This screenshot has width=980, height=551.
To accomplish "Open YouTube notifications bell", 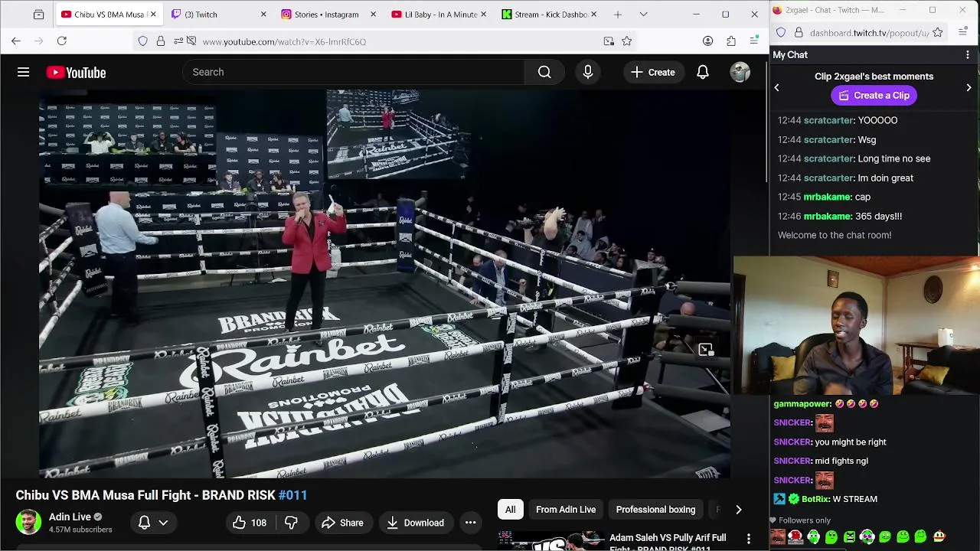I will click(702, 72).
